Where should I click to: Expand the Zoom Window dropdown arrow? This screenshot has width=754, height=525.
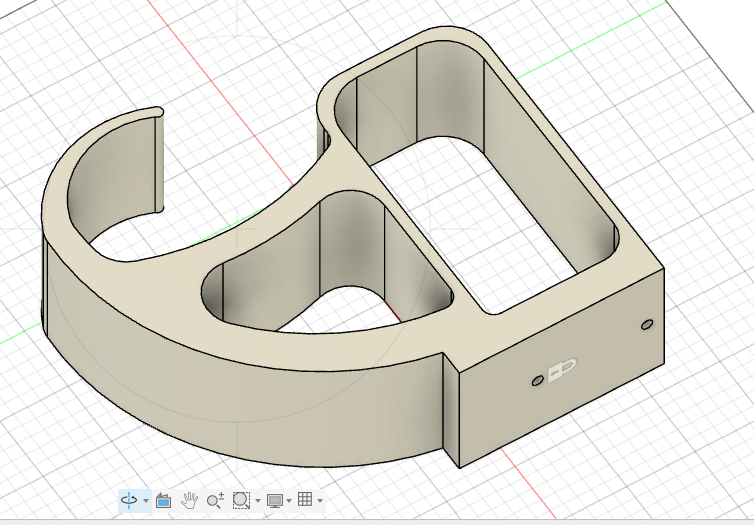pyautogui.click(x=258, y=500)
